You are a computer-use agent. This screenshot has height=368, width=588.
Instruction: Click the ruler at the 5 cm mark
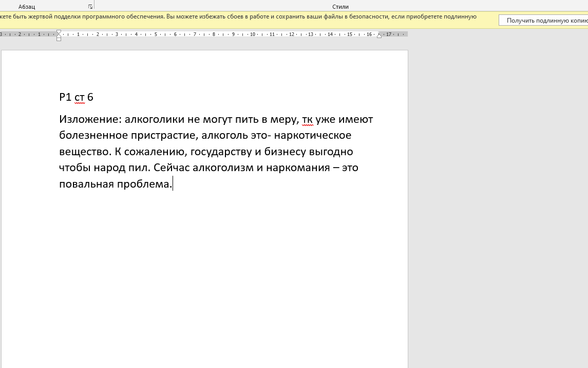pos(156,34)
